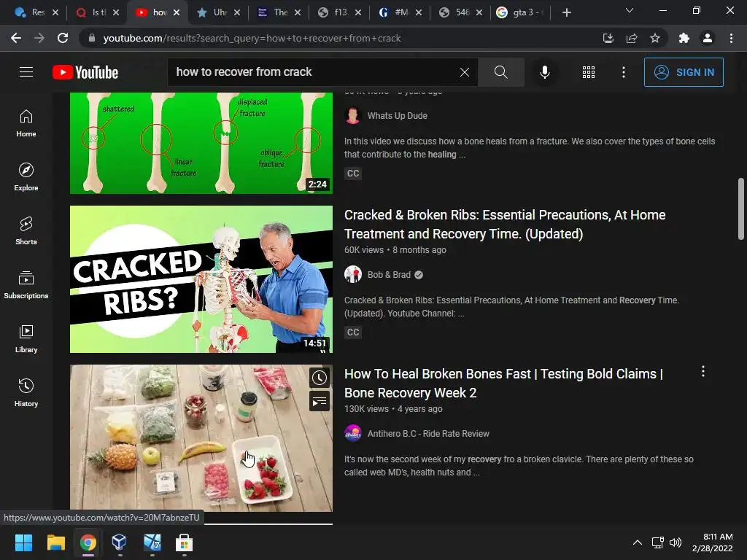Start voice search with the microphone

[544, 72]
